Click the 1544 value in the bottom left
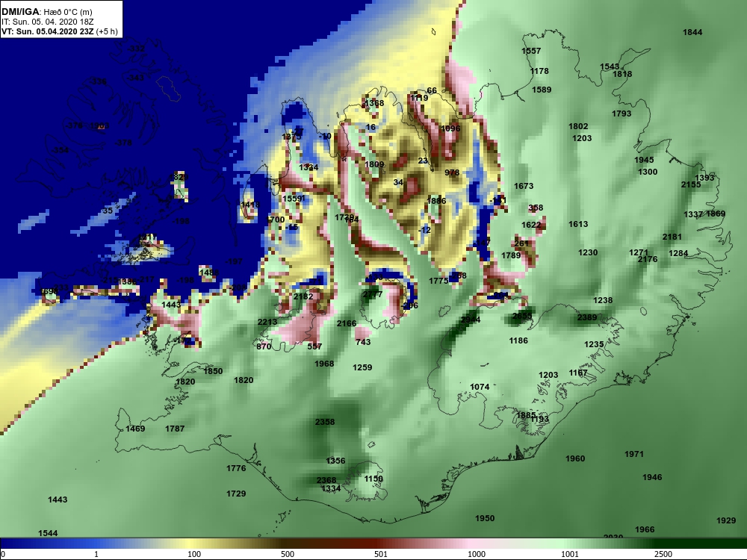 pos(48,533)
